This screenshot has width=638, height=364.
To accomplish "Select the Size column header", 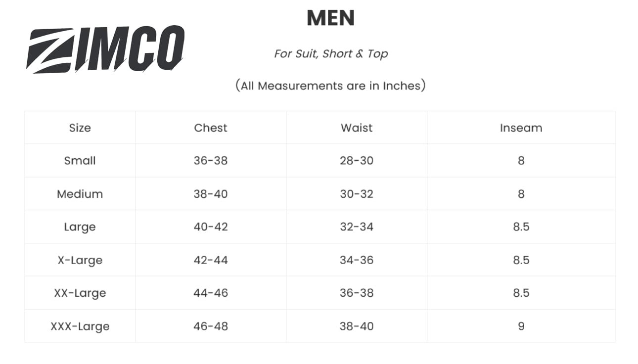I will coord(80,128).
